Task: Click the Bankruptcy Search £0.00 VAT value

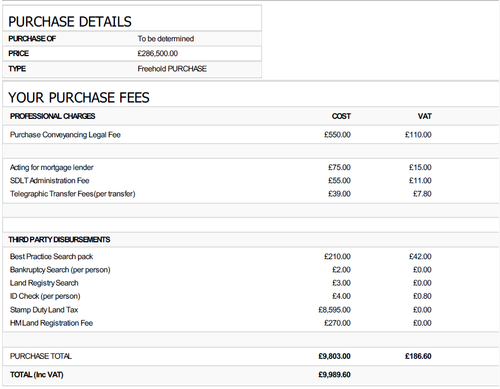Action: pyautogui.click(x=422, y=270)
